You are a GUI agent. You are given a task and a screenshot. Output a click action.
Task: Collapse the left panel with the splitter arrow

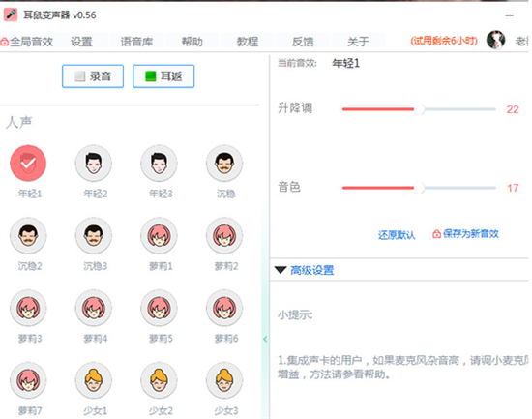(265, 339)
